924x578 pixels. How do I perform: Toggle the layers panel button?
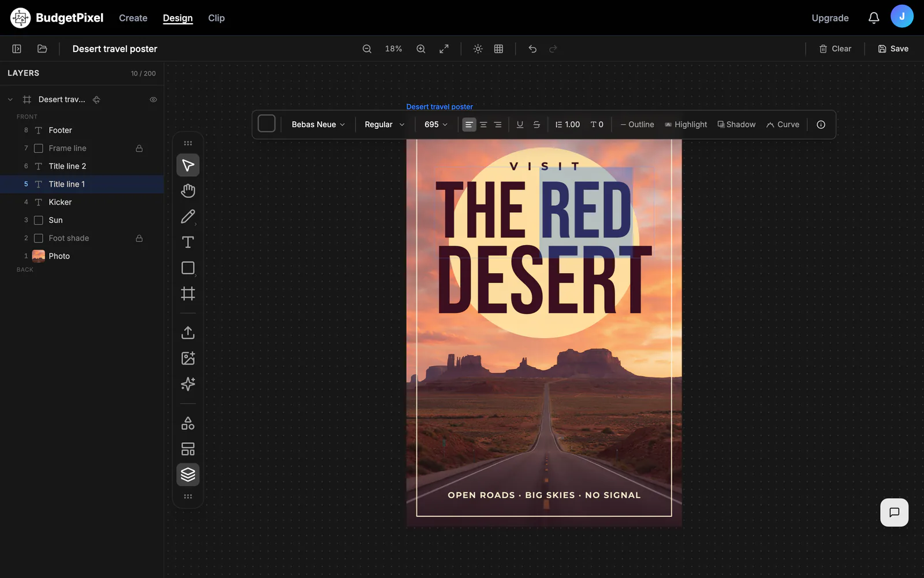pos(188,475)
